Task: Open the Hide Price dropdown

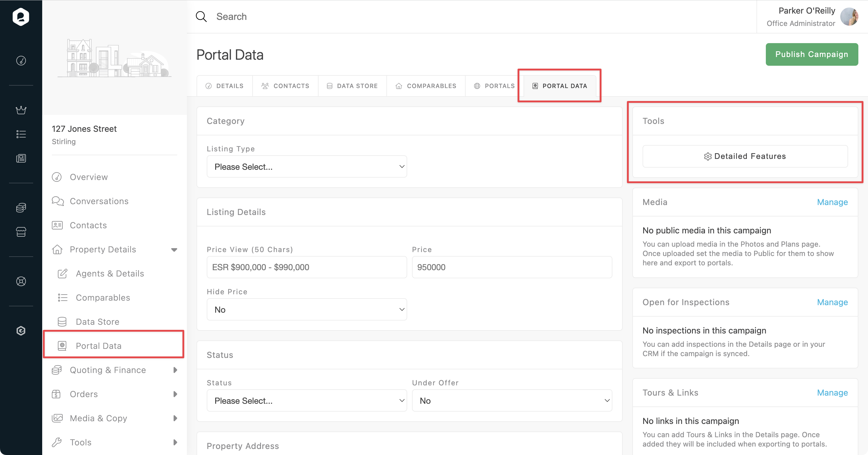Action: 307,309
